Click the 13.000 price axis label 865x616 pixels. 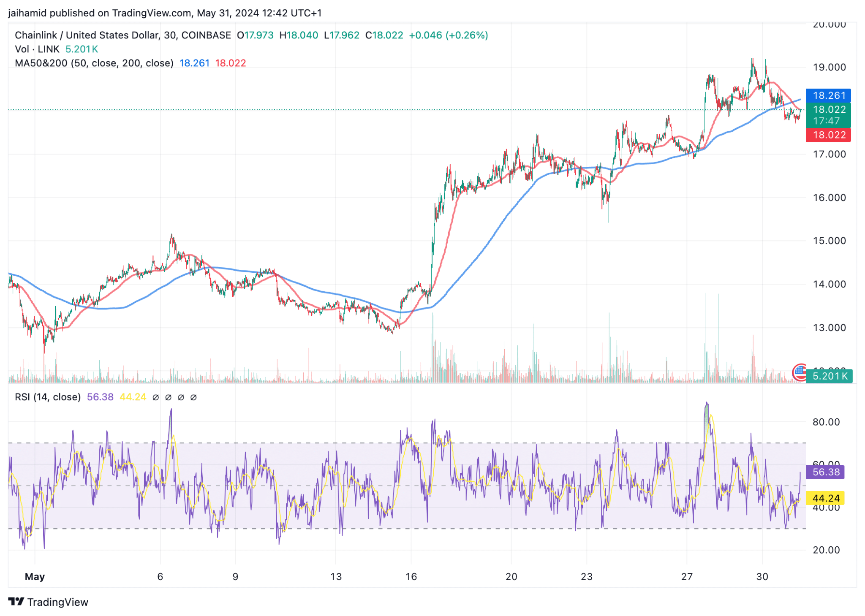(830, 328)
